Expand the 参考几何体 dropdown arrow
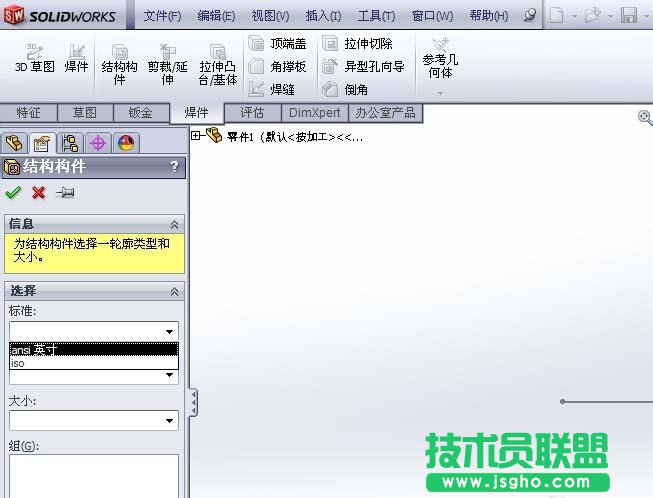653x498 pixels. (x=440, y=93)
